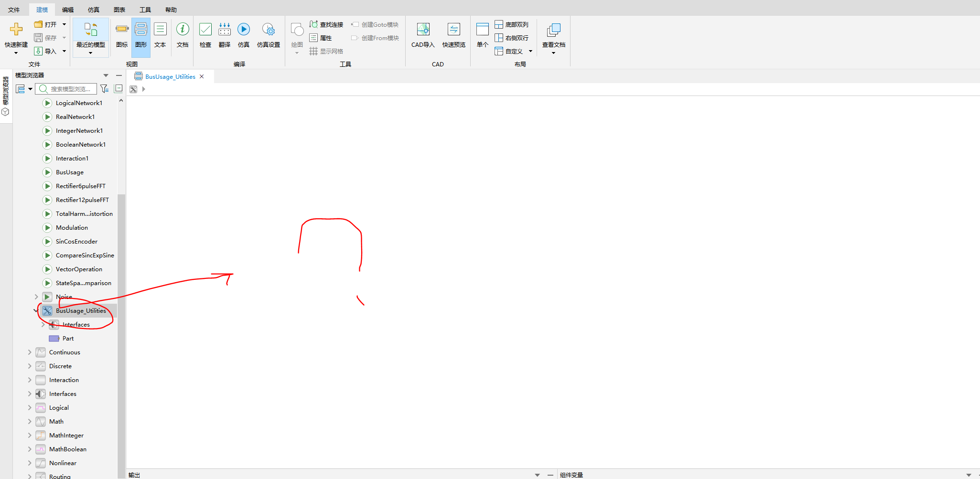Expand the Math package

tap(30, 421)
